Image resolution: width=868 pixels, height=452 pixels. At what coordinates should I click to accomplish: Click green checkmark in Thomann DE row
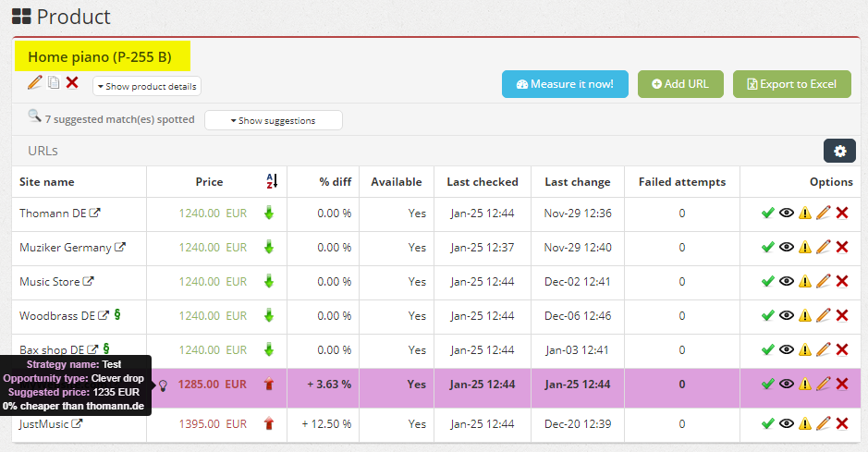(x=768, y=213)
